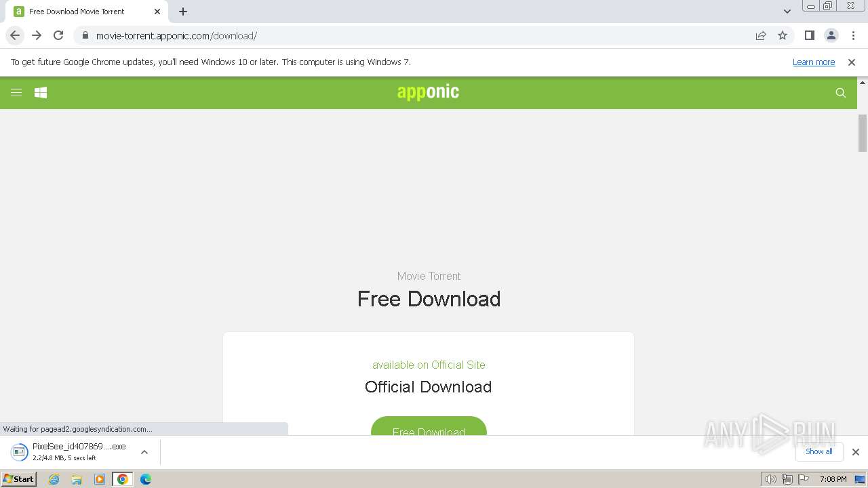The width and height of the screenshot is (868, 488).
Task: Open the Chrome profile avatar menu
Action: [831, 35]
